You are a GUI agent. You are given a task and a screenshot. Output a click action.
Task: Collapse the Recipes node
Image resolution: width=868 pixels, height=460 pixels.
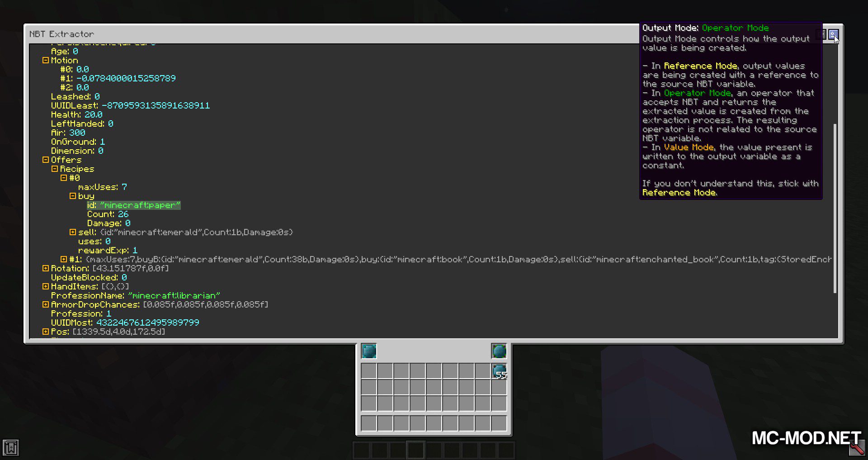coord(55,169)
